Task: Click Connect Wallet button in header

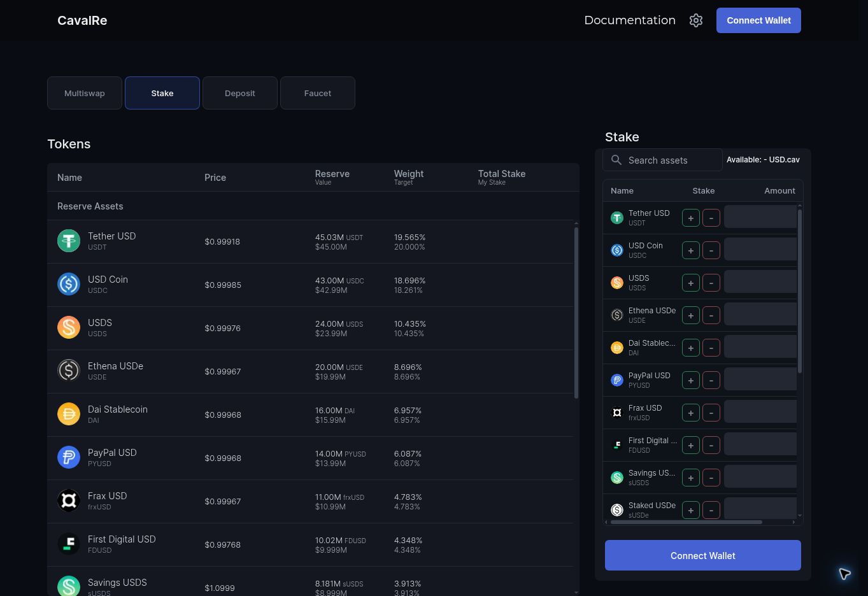Action: 758,20
